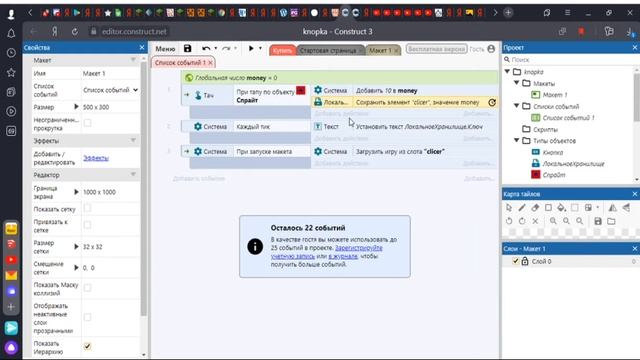Click the editor.construct.net address bar

click(134, 31)
